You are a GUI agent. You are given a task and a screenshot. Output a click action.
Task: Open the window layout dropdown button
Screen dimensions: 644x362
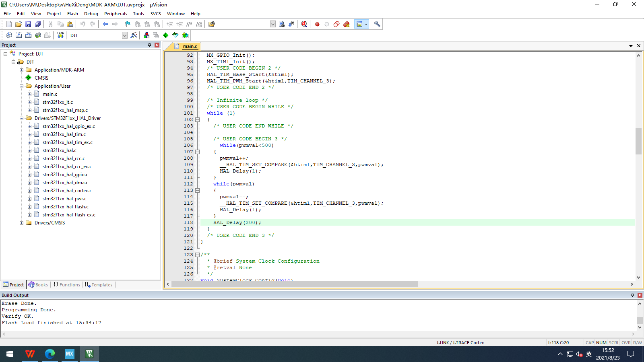click(x=366, y=24)
